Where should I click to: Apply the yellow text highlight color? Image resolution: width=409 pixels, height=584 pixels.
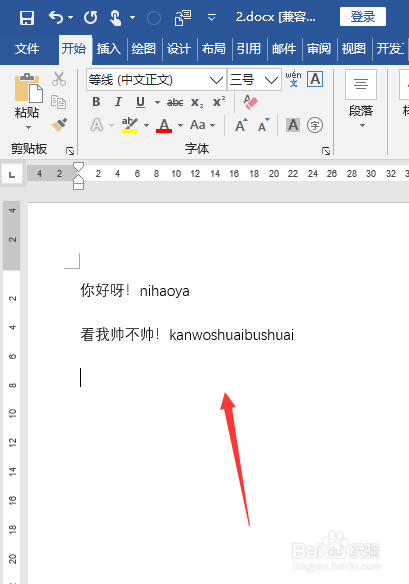(x=130, y=125)
